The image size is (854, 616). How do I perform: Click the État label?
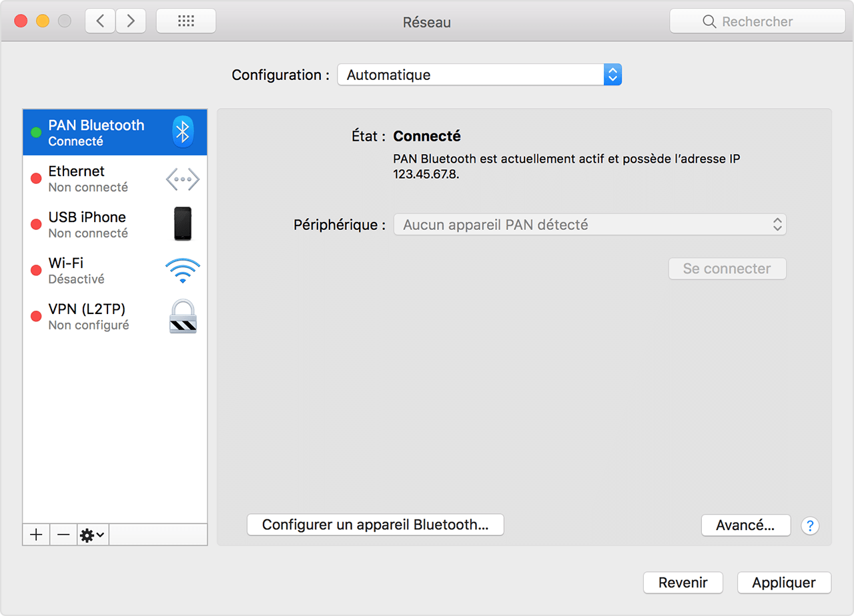pyautogui.click(x=369, y=136)
